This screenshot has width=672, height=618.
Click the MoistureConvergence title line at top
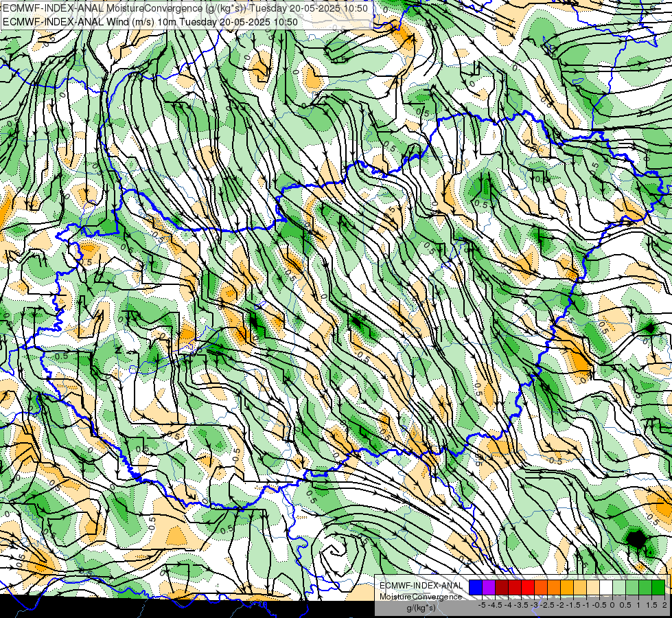(x=185, y=8)
